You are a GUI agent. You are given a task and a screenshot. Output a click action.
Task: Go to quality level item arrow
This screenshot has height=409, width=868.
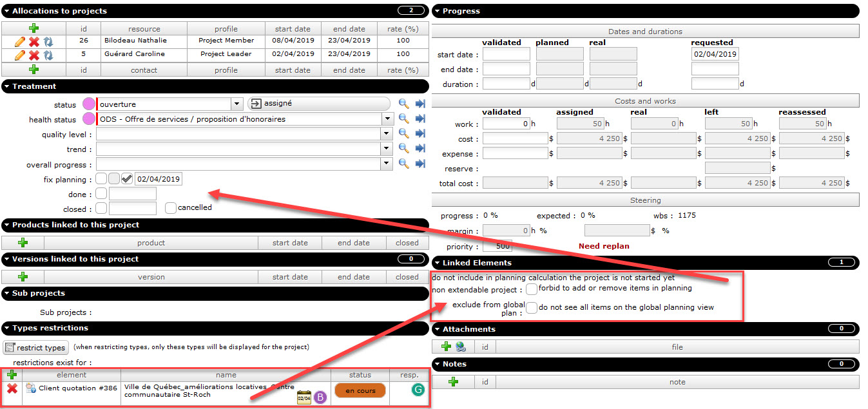(421, 134)
